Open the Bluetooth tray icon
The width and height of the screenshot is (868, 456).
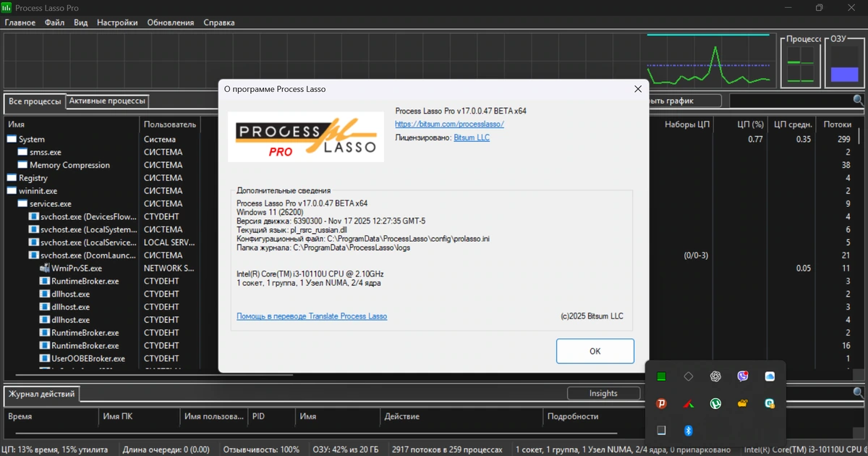click(689, 430)
